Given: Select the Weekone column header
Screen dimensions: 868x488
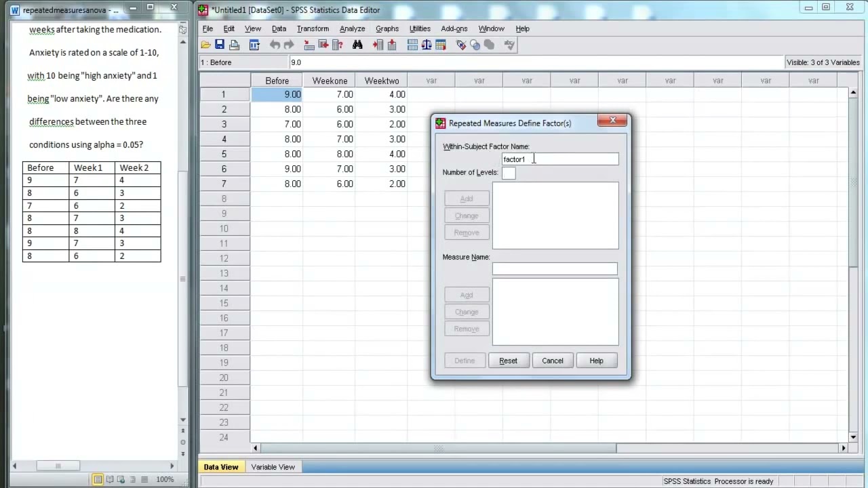Looking at the screenshot, I should point(330,81).
